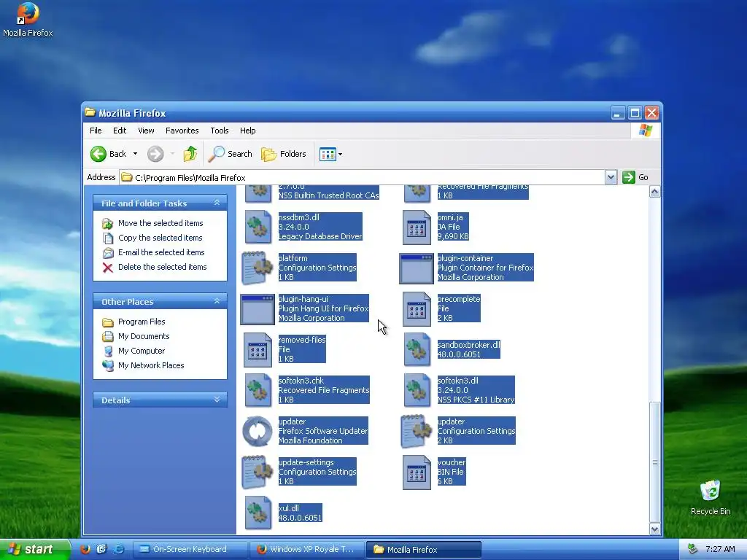The width and height of the screenshot is (747, 560).
Task: Switch to On-Screen Keyboard taskbar button
Action: click(x=190, y=549)
